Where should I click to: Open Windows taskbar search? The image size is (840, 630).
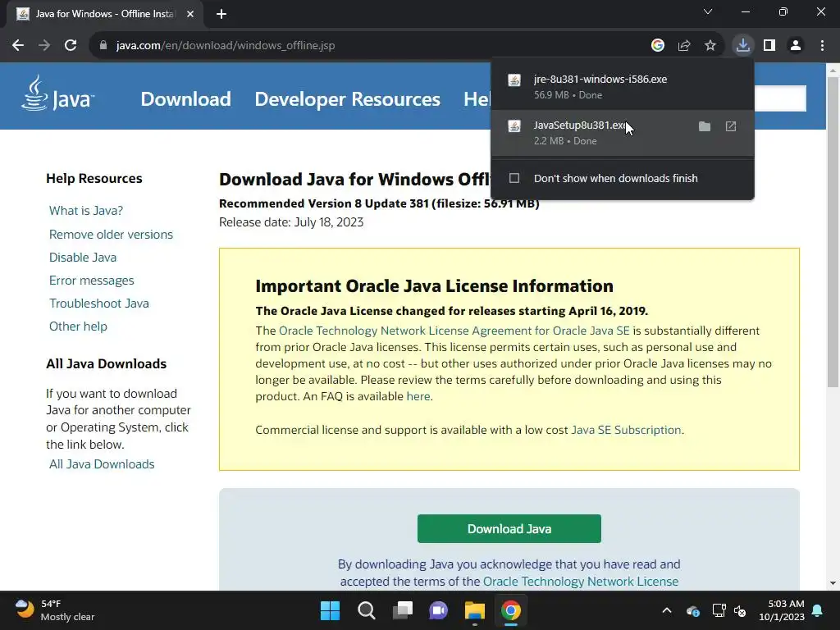[x=367, y=610]
